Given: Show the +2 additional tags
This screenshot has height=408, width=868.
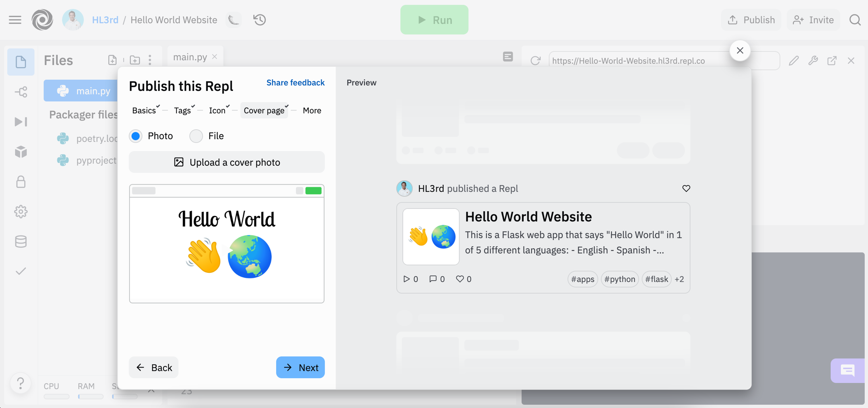Looking at the screenshot, I should tap(679, 279).
